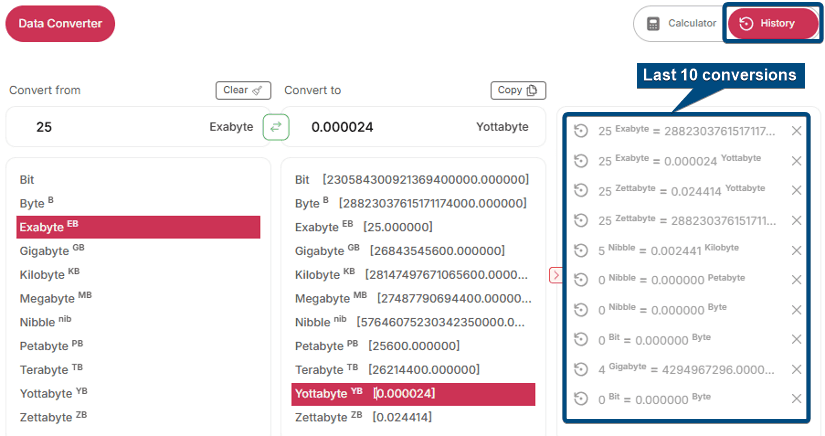Pick Terabyte as the target unit
The width and height of the screenshot is (825, 436).
[x=319, y=369]
